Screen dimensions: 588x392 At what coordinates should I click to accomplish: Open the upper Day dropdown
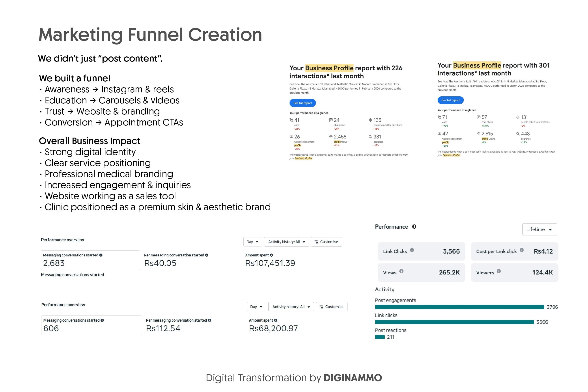(252, 242)
